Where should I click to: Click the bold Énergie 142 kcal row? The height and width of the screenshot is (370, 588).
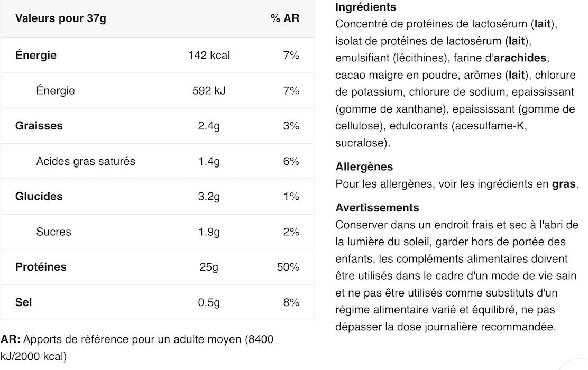pyautogui.click(x=157, y=55)
